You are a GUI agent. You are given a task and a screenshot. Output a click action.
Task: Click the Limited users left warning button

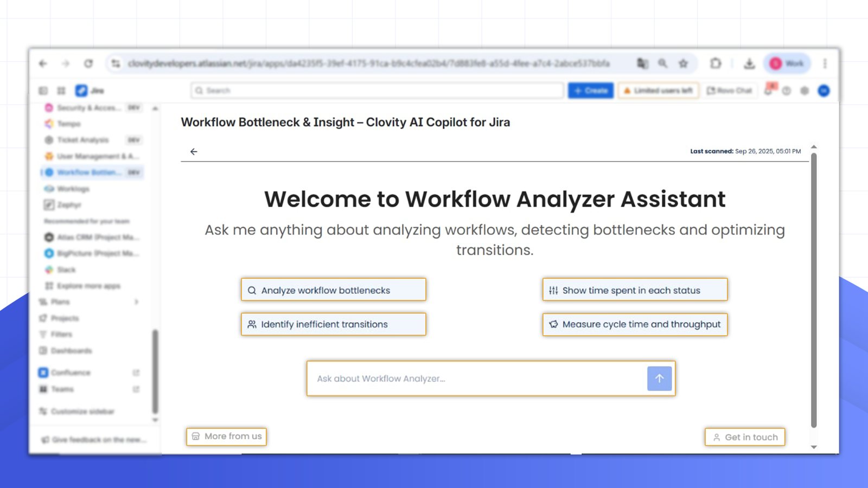pos(658,91)
